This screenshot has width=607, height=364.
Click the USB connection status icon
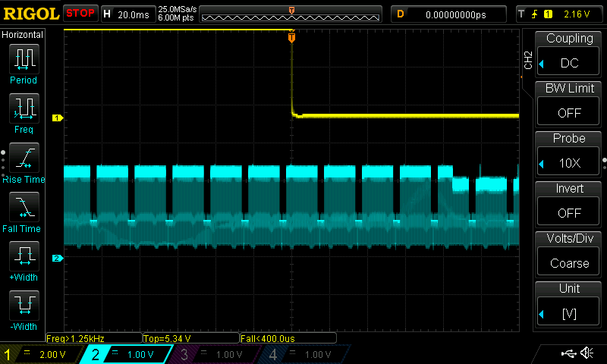[568, 353]
